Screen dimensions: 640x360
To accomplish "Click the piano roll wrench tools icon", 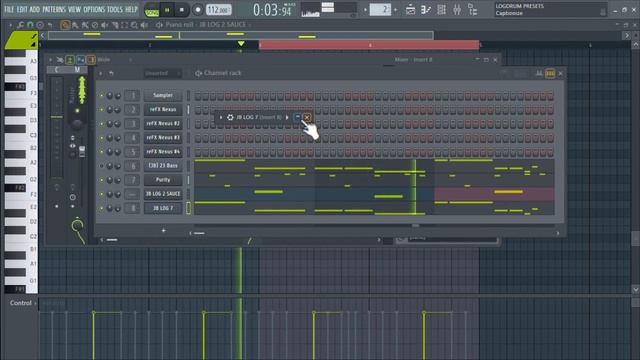I will point(20,25).
